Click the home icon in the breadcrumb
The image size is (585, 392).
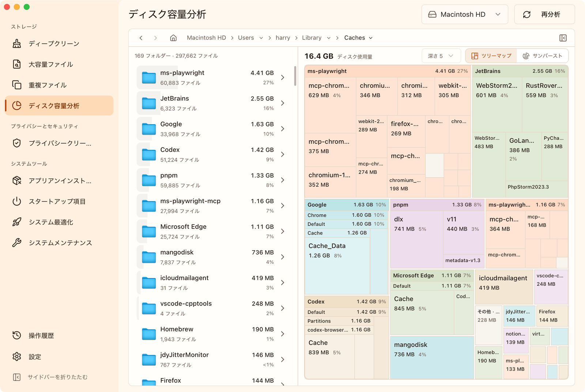coord(173,38)
